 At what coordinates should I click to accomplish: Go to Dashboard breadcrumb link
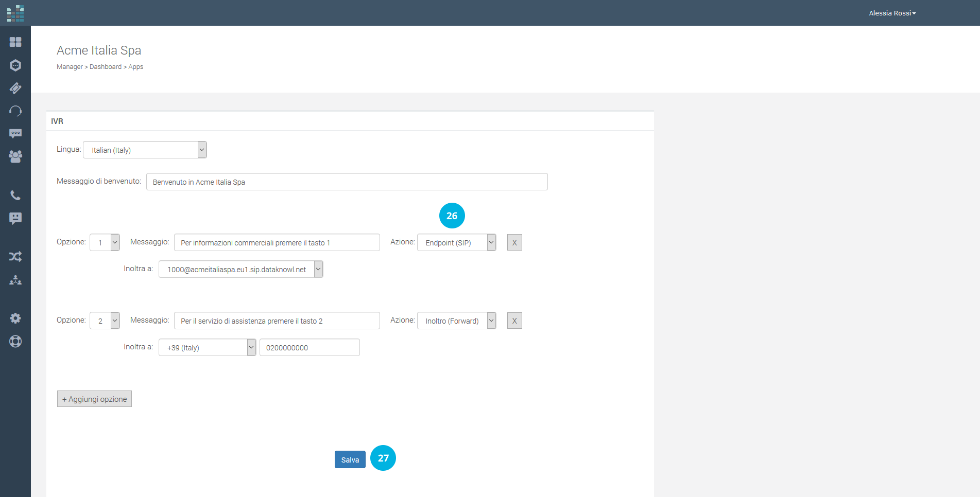tap(106, 67)
